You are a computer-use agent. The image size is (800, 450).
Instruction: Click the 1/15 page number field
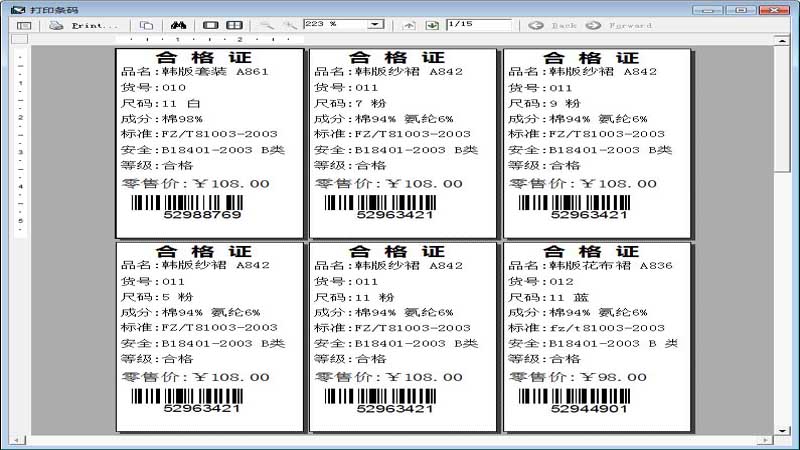pos(479,24)
